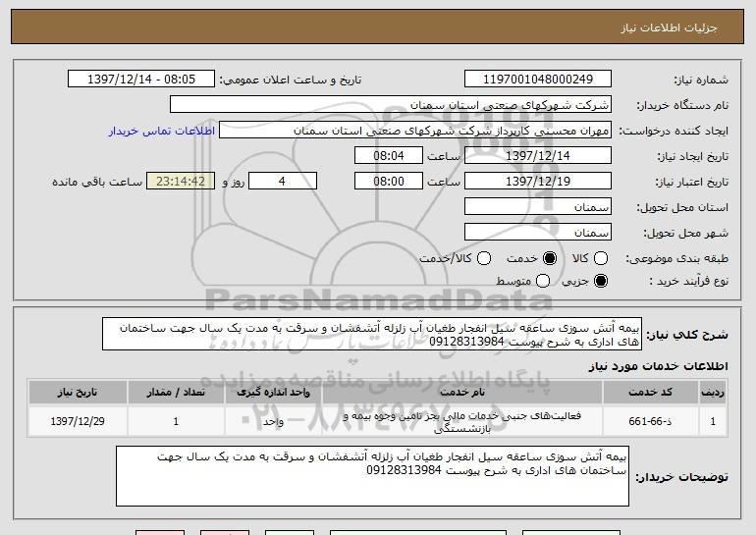Select the خدمت radio button
Screen dimensions: 756x535
point(549,258)
